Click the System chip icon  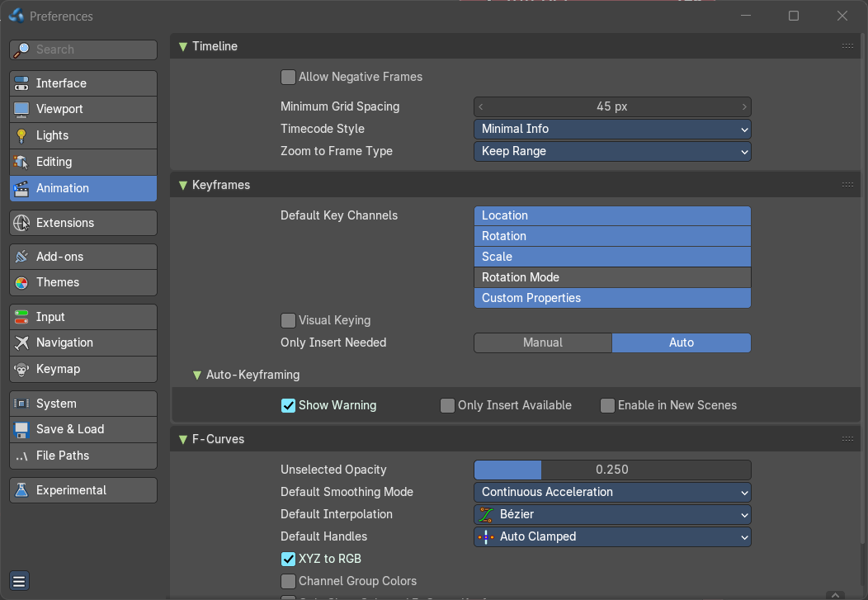[x=21, y=404]
